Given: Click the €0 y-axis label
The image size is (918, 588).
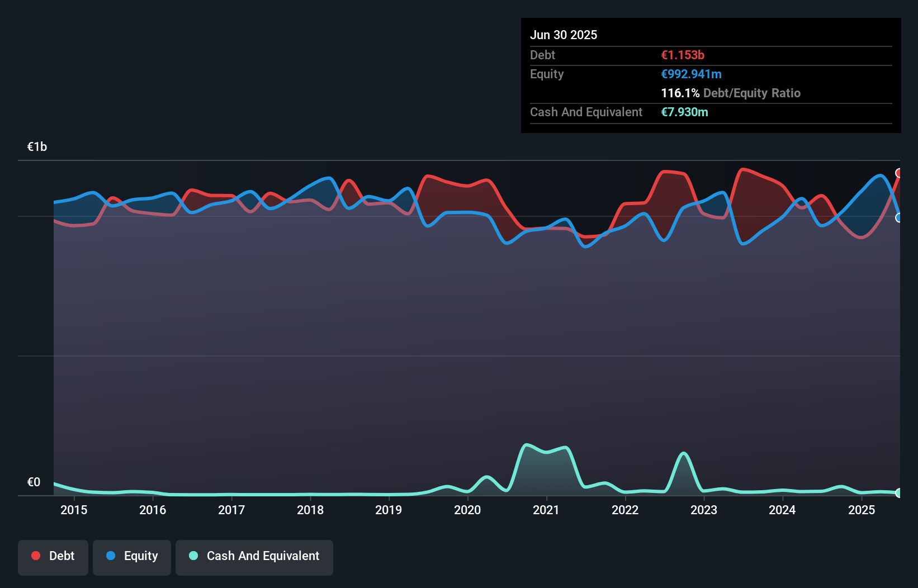Looking at the screenshot, I should [34, 482].
